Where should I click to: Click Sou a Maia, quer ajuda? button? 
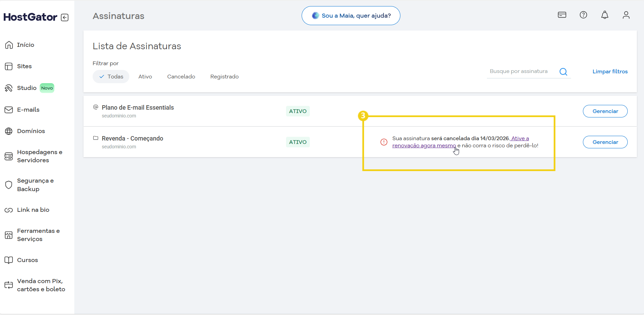pyautogui.click(x=351, y=16)
